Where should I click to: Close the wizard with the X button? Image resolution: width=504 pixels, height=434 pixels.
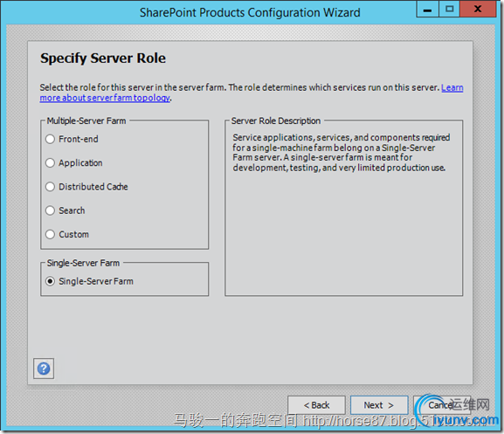(478, 9)
